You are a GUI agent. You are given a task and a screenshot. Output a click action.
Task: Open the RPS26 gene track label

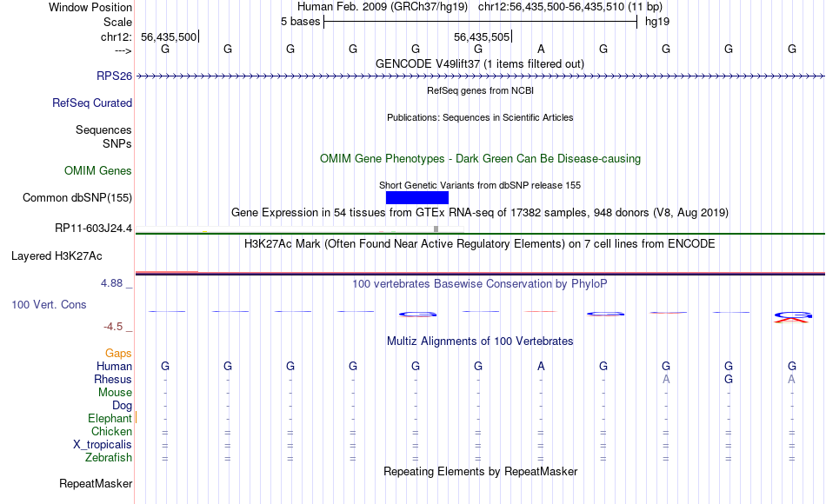pyautogui.click(x=114, y=76)
